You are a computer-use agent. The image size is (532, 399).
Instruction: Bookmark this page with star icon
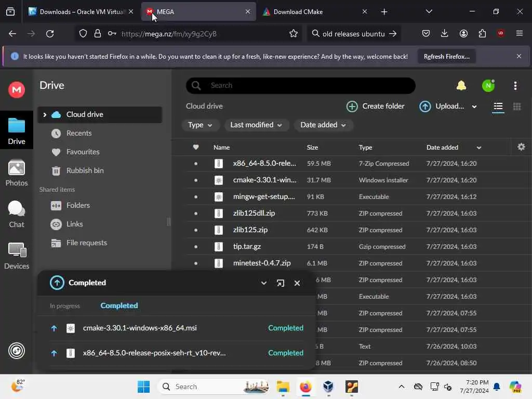[294, 34]
